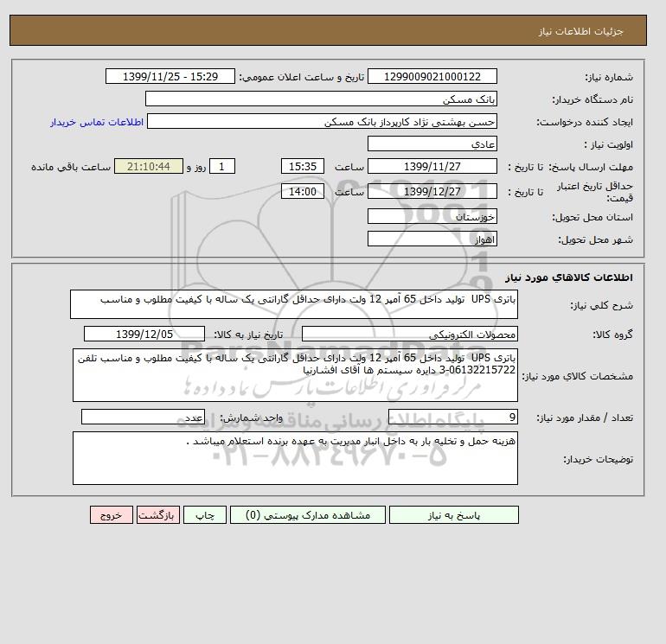Select the request creator name field
This screenshot has width=666, height=644.
click(322, 121)
